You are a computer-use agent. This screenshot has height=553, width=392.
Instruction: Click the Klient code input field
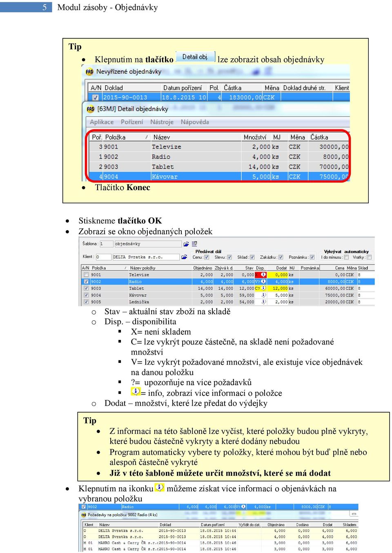103,257
